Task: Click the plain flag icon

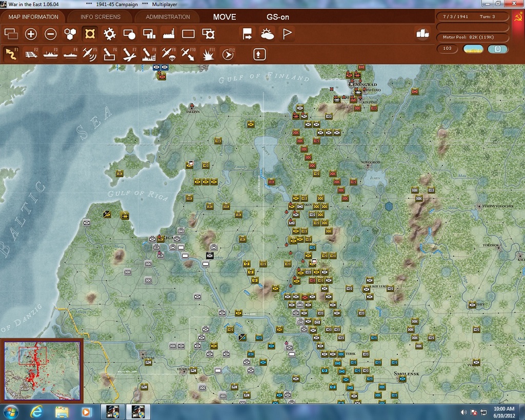Action: [x=287, y=34]
